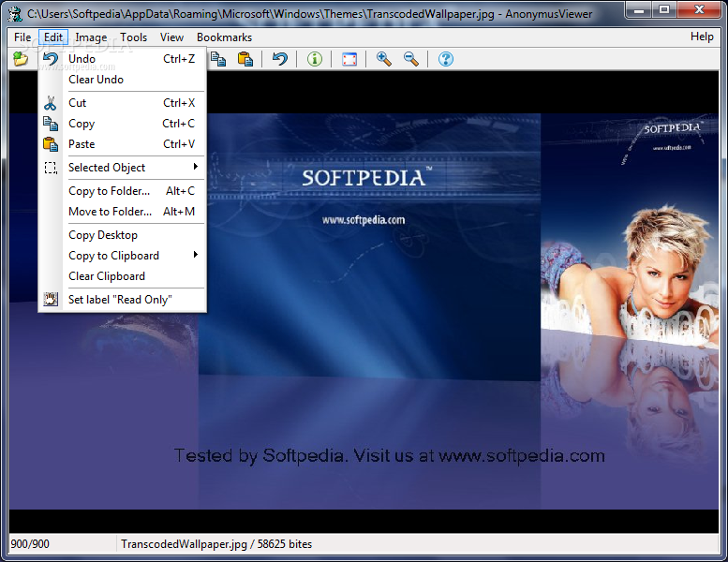
Task: Open the View menu
Action: pos(171,37)
